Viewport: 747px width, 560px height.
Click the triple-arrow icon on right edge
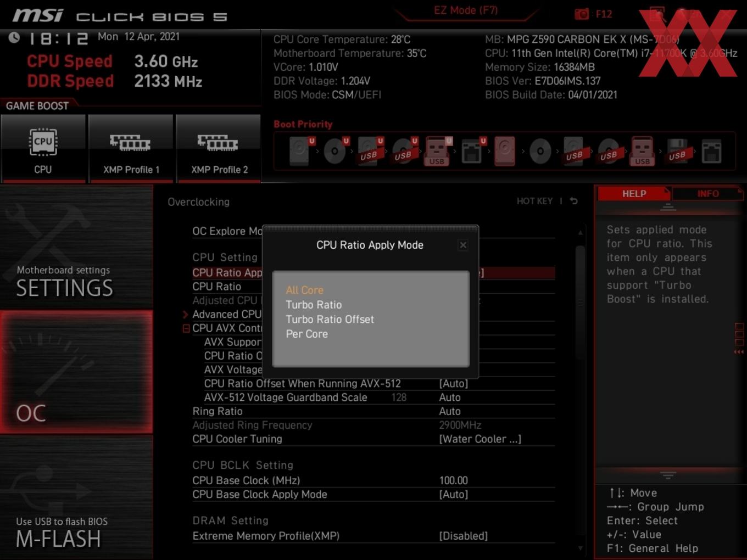coord(739,352)
